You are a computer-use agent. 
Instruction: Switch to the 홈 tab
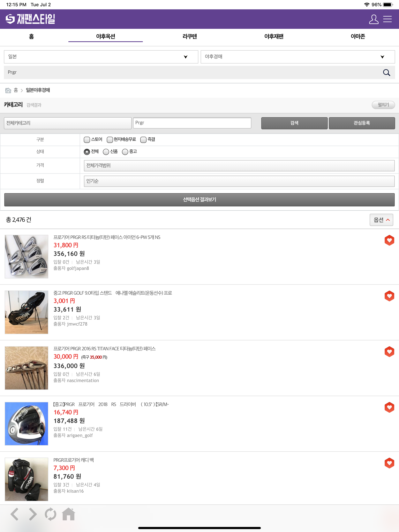tap(31, 37)
